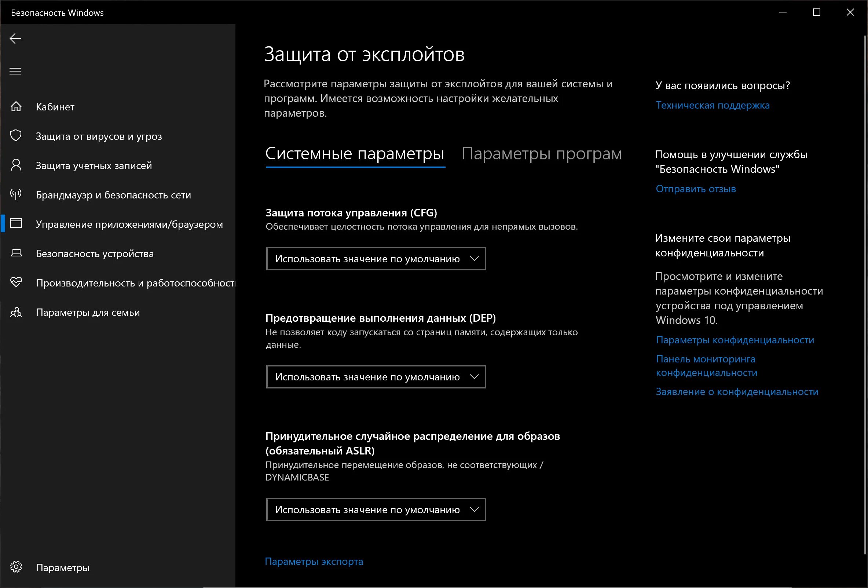Expand the DEP setting dropdown

pyautogui.click(x=376, y=377)
